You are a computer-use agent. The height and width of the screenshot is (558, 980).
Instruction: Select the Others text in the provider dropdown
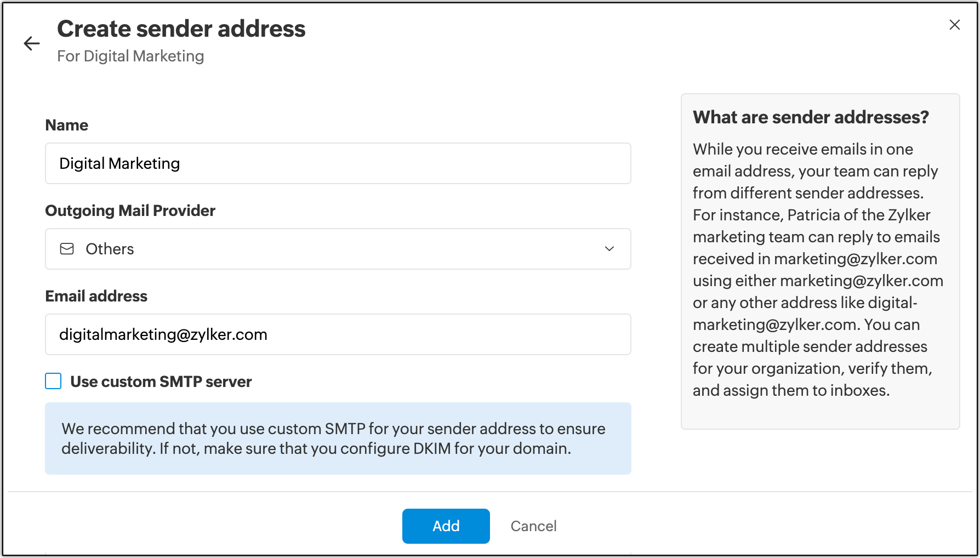[110, 249]
